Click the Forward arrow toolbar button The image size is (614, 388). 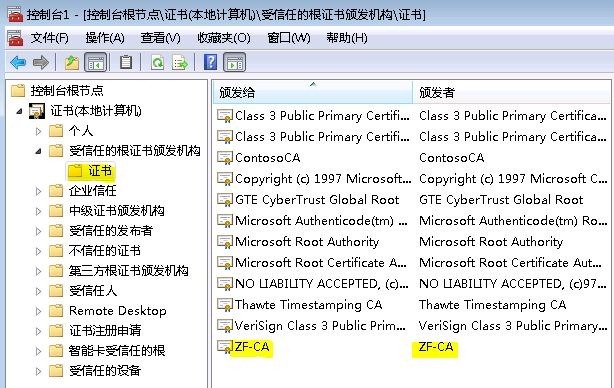click(x=41, y=62)
